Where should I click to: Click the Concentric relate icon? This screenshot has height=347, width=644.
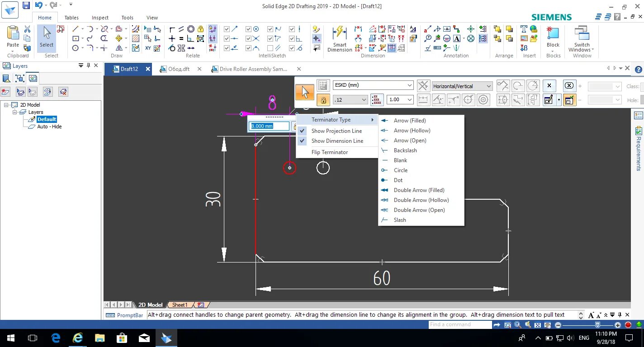click(191, 29)
